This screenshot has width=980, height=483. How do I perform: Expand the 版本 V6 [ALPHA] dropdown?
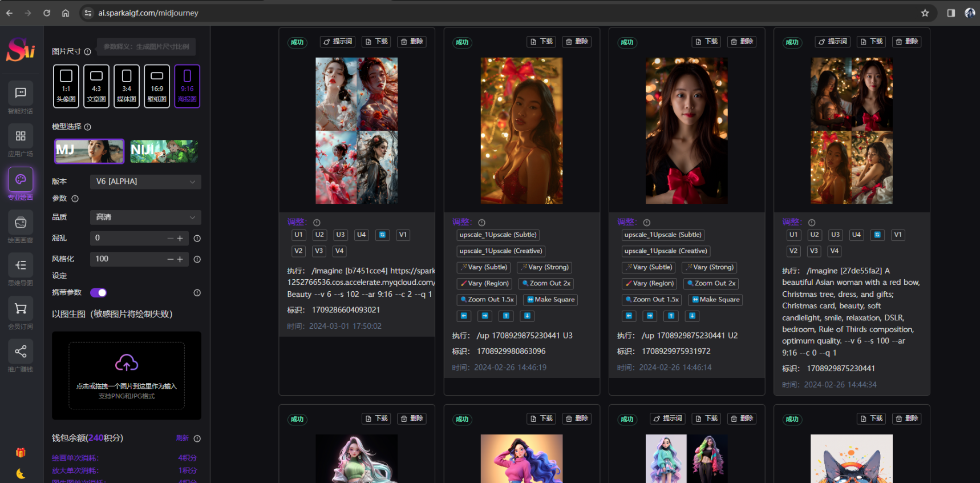point(145,182)
